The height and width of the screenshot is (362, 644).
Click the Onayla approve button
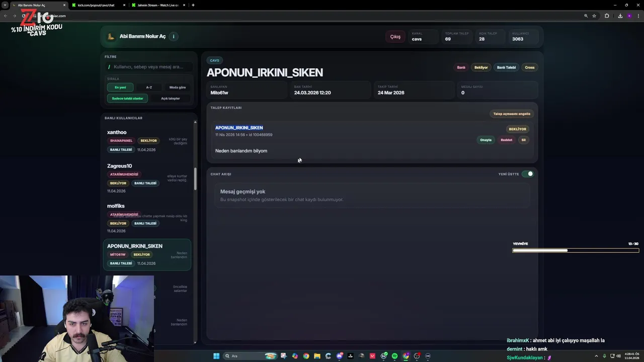pos(486,140)
